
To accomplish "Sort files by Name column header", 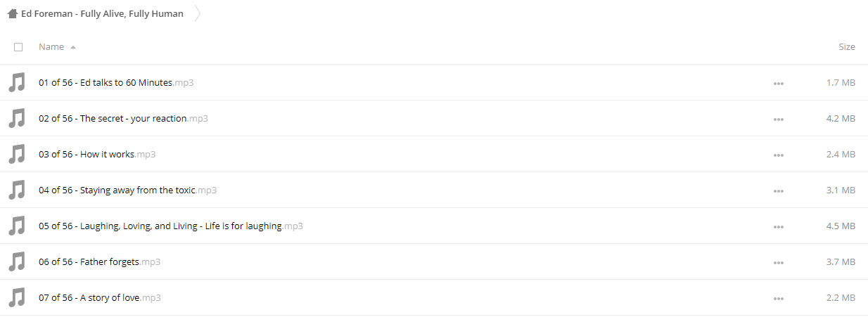I will [51, 46].
